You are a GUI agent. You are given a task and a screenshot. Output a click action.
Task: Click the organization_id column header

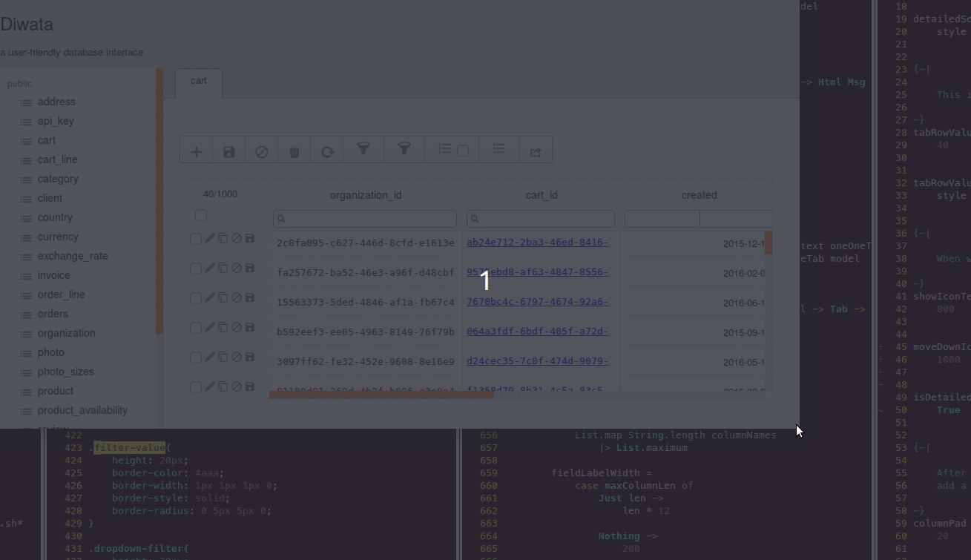pos(366,195)
